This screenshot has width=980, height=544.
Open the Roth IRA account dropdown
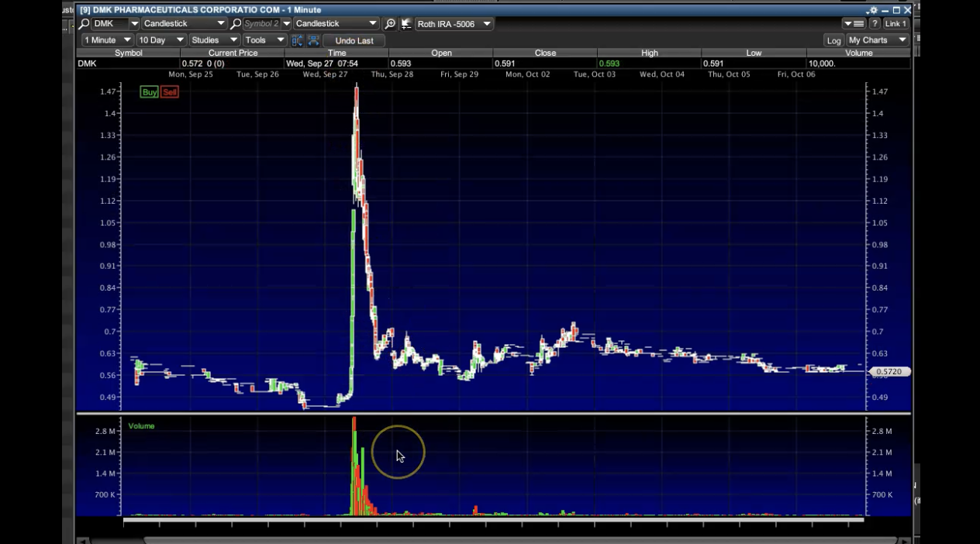coord(454,24)
